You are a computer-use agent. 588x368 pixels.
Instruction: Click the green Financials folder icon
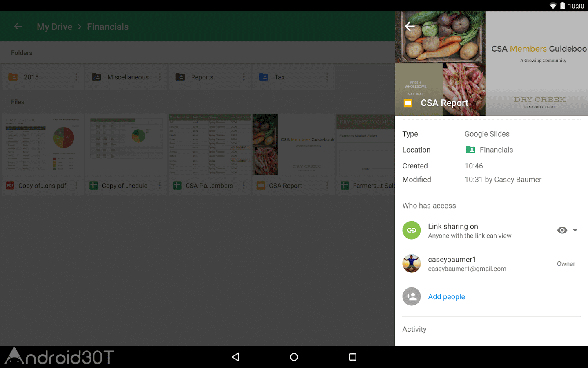pyautogui.click(x=470, y=150)
